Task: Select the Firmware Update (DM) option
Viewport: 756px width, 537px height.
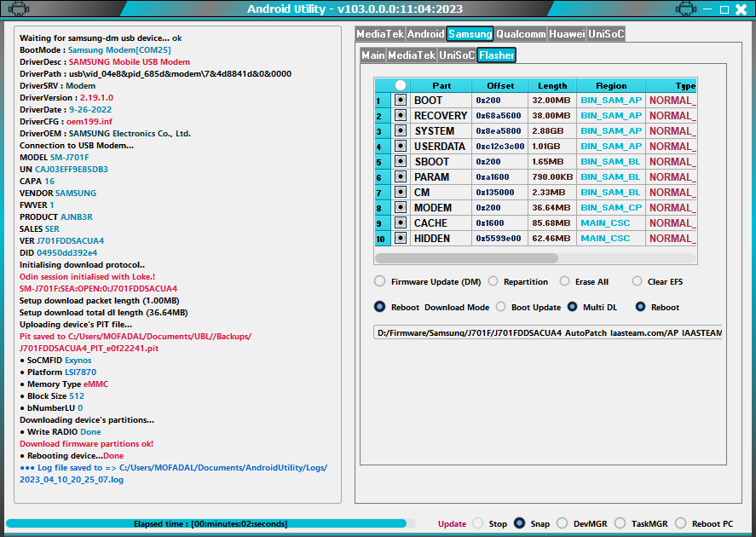Action: 380,281
